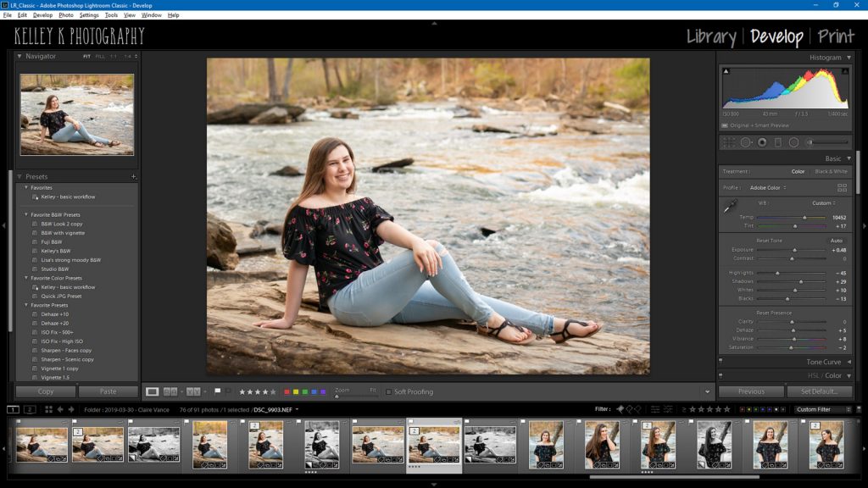Toggle highlight clipping indicator in histogram
The height and width of the screenshot is (488, 868).
tap(845, 71)
